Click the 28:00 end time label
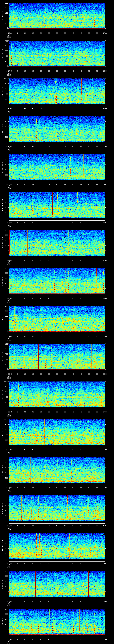Image resolution: width=114 pixels, height=644 pixels. (105, 450)
